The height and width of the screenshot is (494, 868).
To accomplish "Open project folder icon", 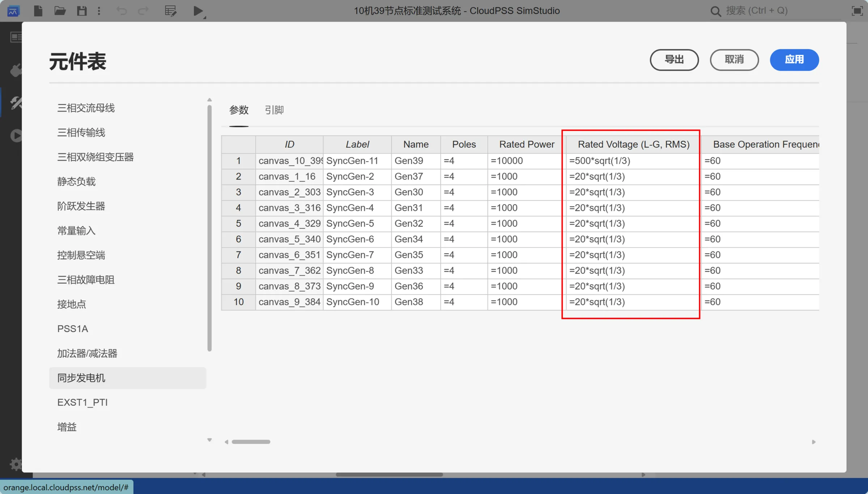I will (x=60, y=11).
